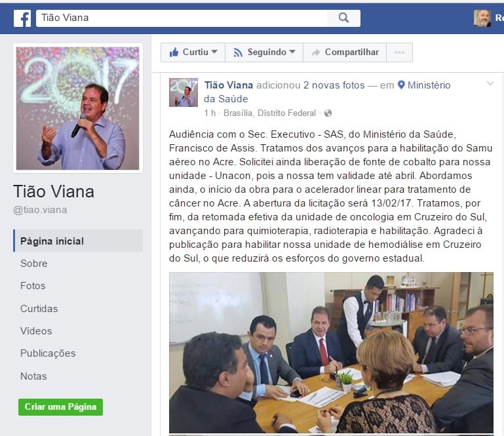Click the three-dots more options button
The width and height of the screenshot is (504, 436).
click(399, 52)
